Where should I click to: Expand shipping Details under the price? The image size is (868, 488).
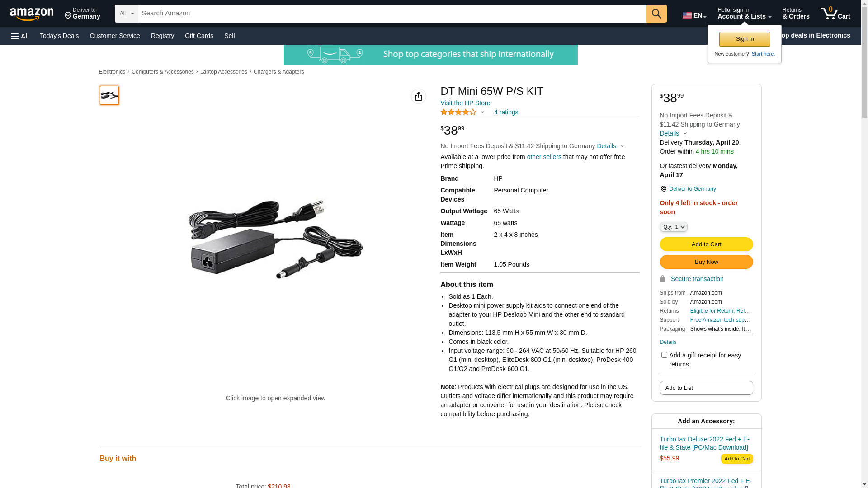tap(610, 146)
